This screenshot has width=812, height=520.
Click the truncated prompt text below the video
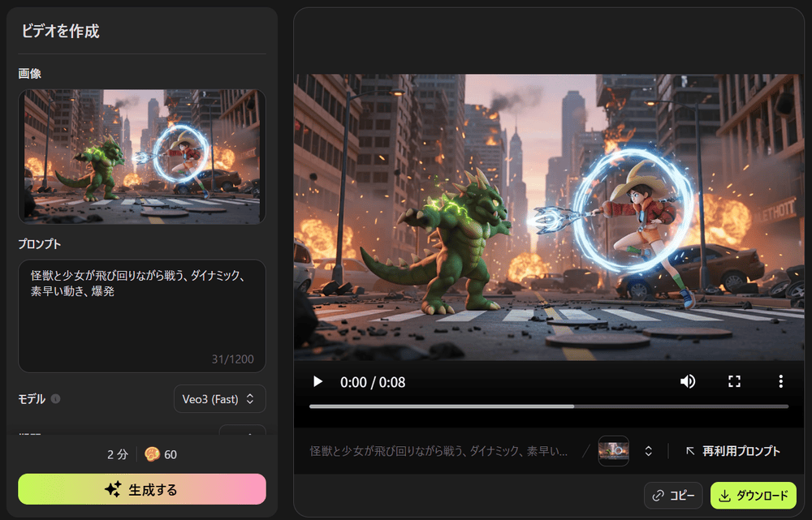(x=438, y=451)
